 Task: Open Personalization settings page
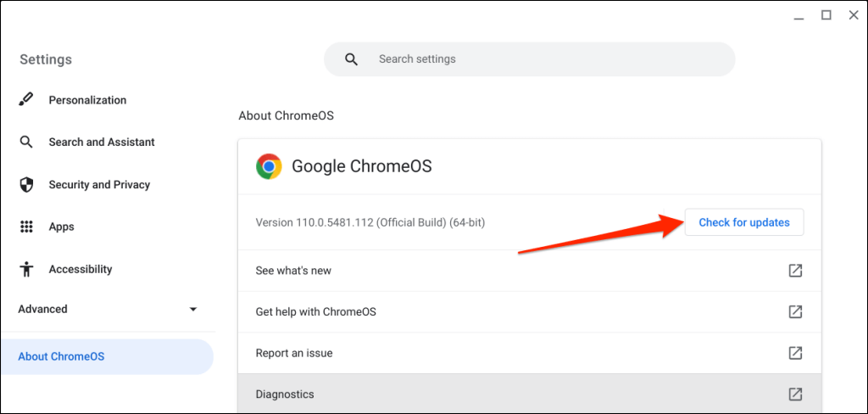(87, 100)
